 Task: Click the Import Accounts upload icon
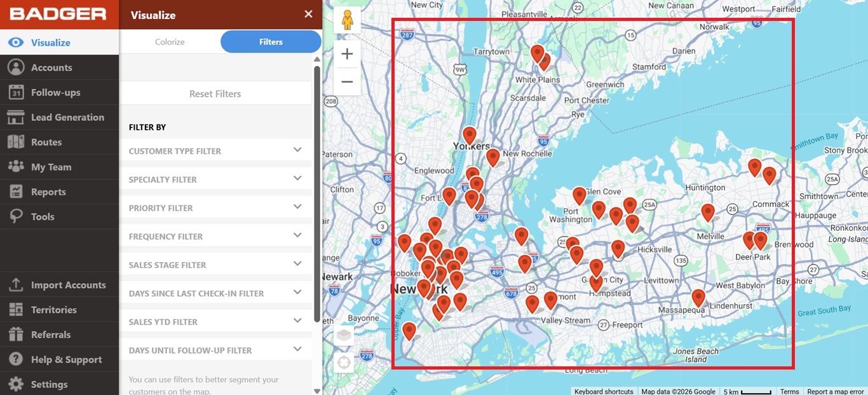tap(16, 285)
